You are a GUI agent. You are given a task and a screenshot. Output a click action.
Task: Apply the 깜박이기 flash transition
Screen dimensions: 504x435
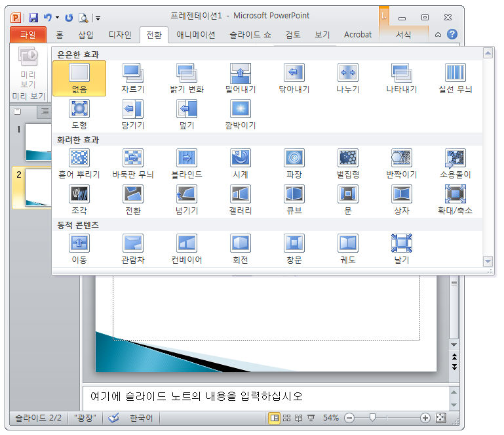click(x=241, y=115)
